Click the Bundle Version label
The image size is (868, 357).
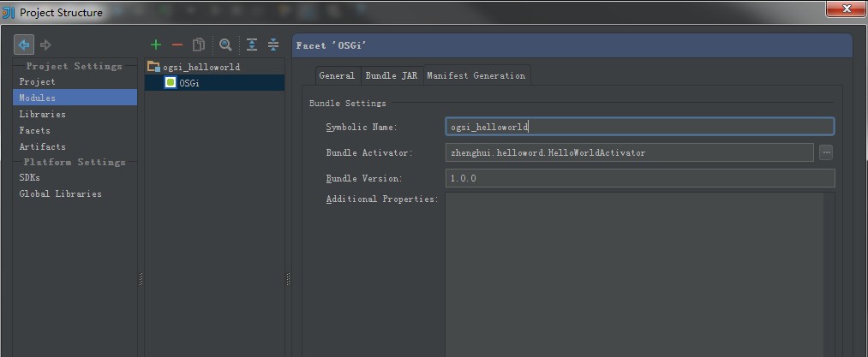(363, 178)
